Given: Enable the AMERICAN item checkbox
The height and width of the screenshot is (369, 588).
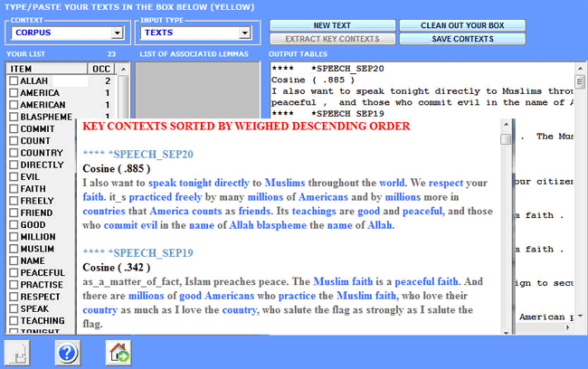Looking at the screenshot, I should pyautogui.click(x=14, y=105).
